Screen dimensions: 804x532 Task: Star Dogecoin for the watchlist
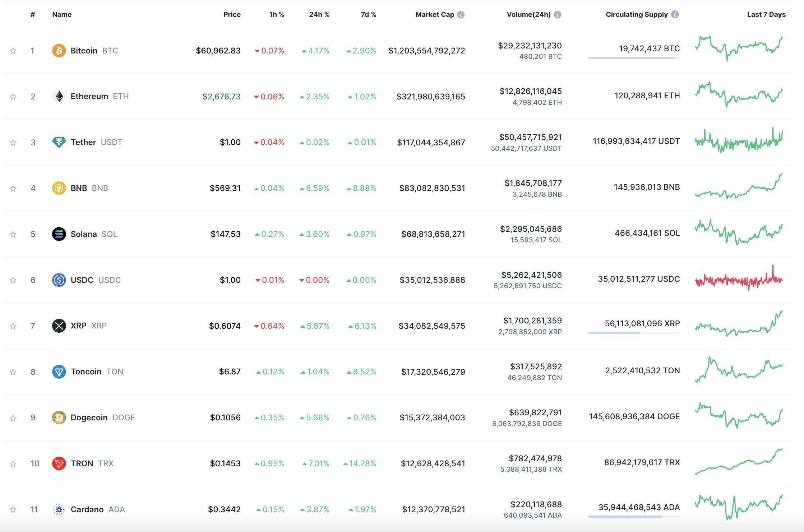pos(13,418)
